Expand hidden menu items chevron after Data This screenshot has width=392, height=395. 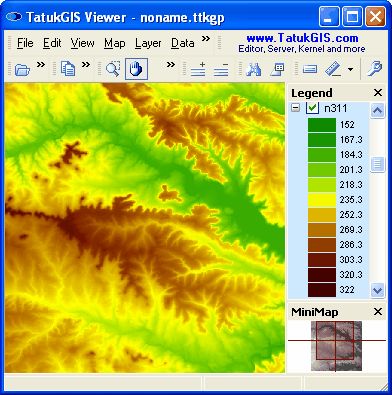206,39
